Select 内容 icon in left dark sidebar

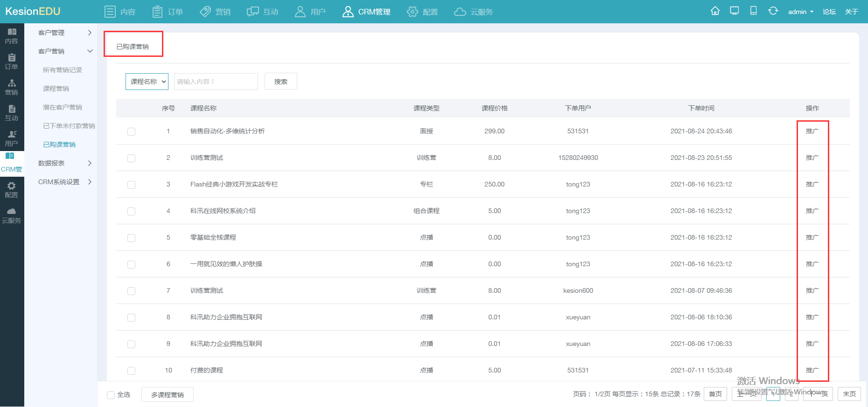coord(12,36)
